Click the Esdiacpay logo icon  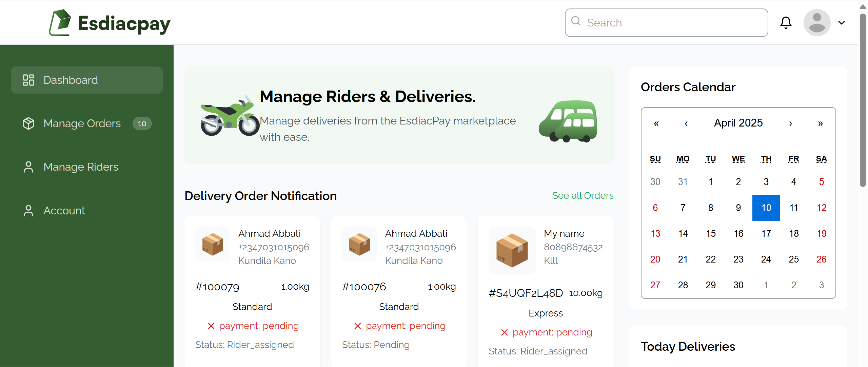60,23
